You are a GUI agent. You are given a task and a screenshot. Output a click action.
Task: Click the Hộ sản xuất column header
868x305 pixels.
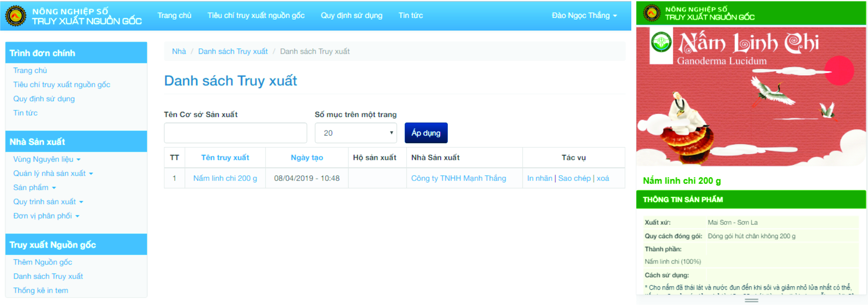click(x=375, y=158)
